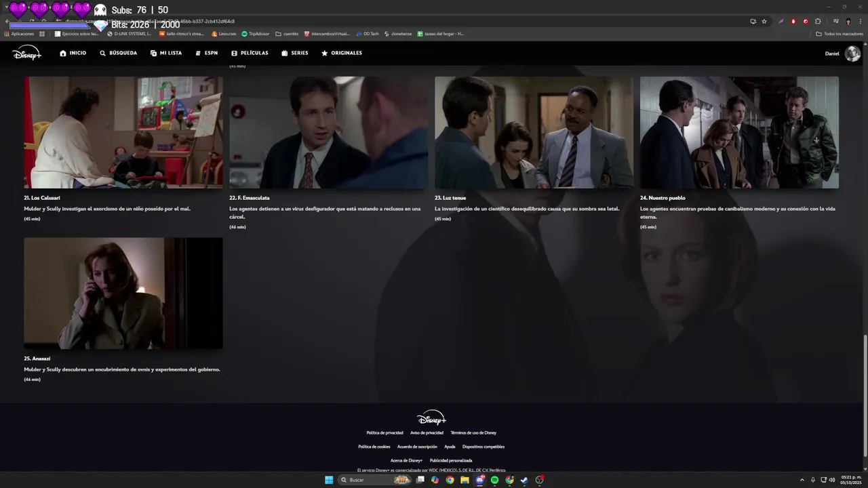Open Spotify from the taskbar

click(494, 480)
